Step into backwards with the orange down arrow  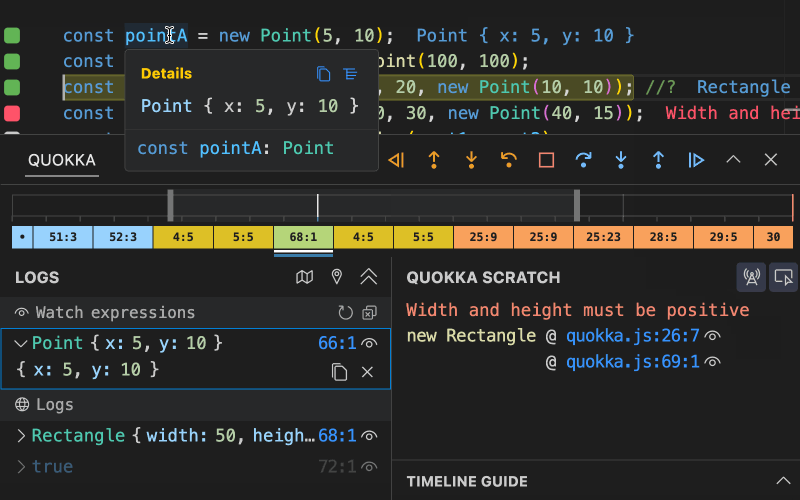coord(471,160)
